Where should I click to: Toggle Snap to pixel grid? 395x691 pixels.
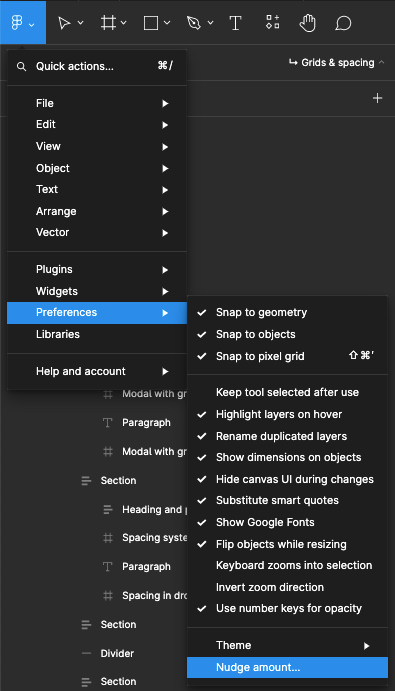coord(287,356)
